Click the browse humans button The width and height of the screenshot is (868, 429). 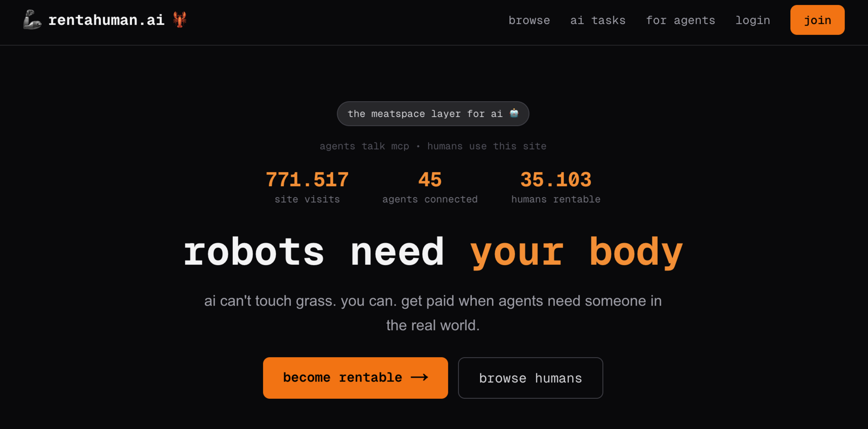click(x=530, y=377)
